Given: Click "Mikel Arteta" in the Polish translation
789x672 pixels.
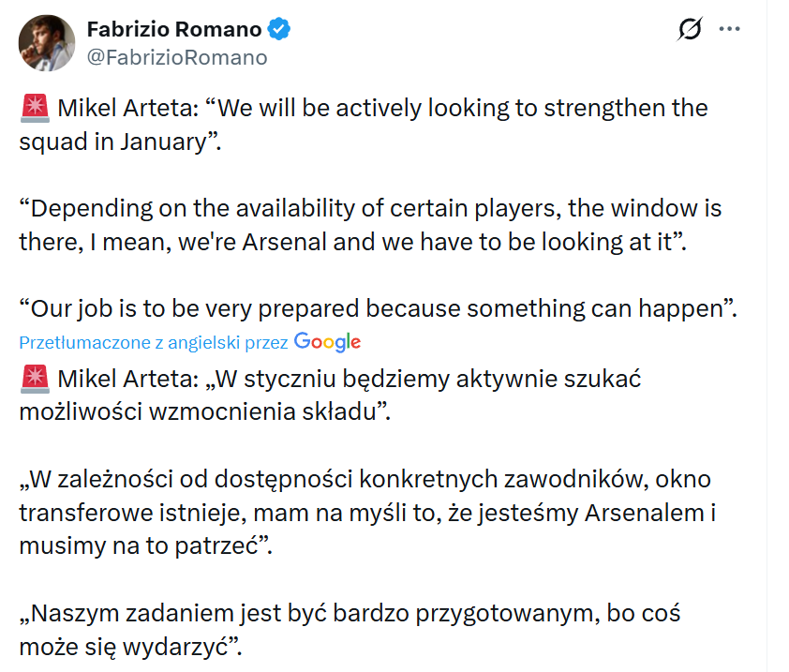Looking at the screenshot, I should point(127,380).
